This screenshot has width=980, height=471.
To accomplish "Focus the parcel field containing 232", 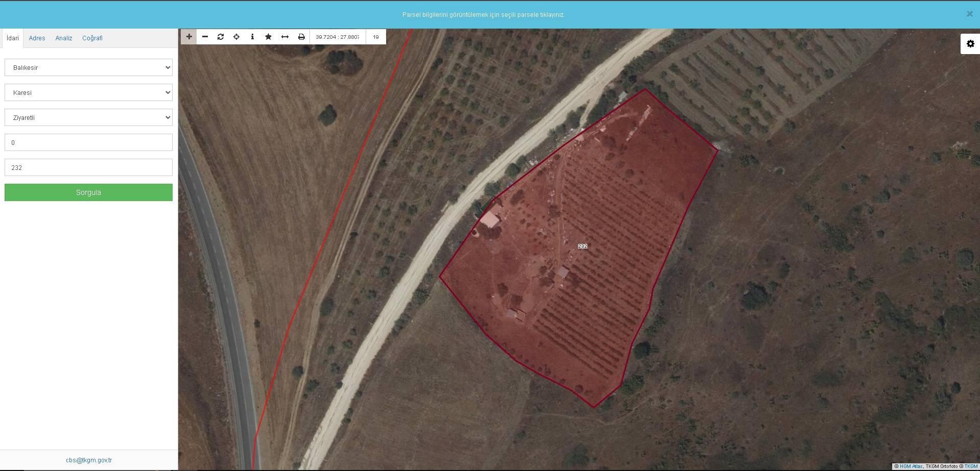I will pyautogui.click(x=88, y=167).
